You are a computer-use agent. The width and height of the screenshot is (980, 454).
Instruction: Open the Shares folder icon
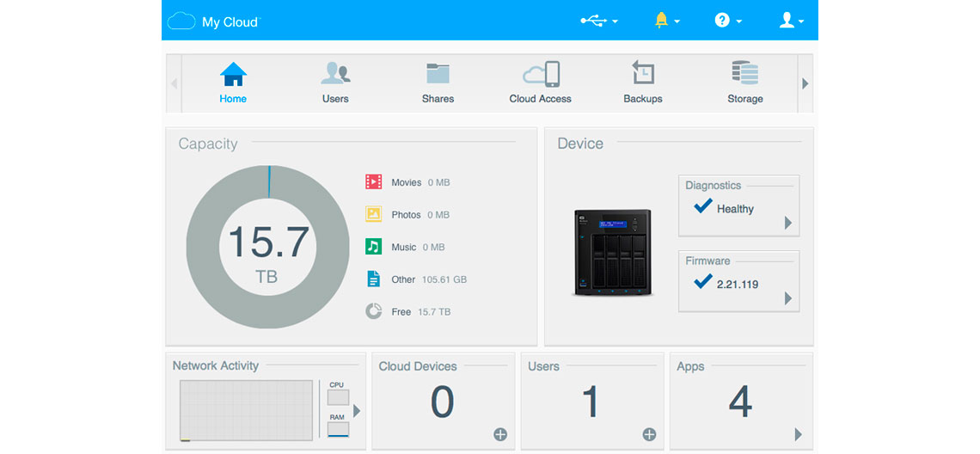[438, 73]
